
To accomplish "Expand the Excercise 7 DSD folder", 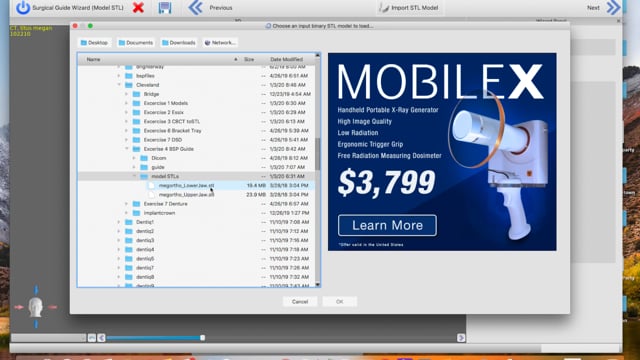I will pos(127,140).
